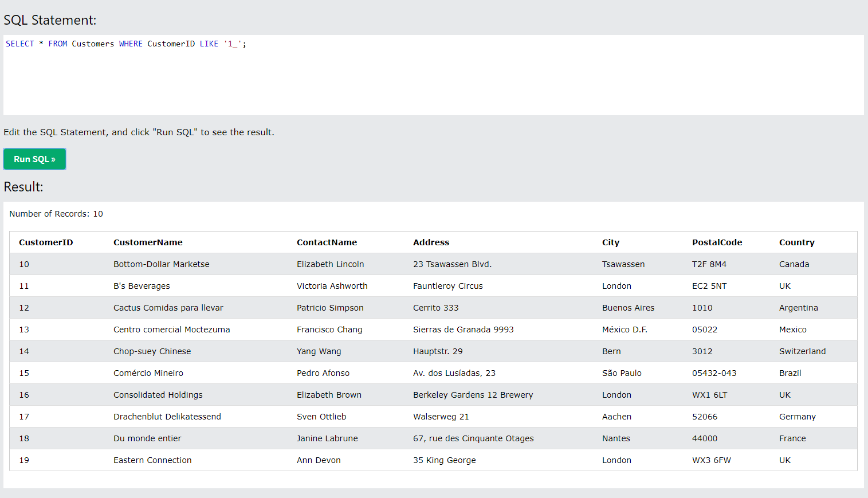This screenshot has width=868, height=498.
Task: Click contact name Janine Labrune
Action: pos(327,438)
